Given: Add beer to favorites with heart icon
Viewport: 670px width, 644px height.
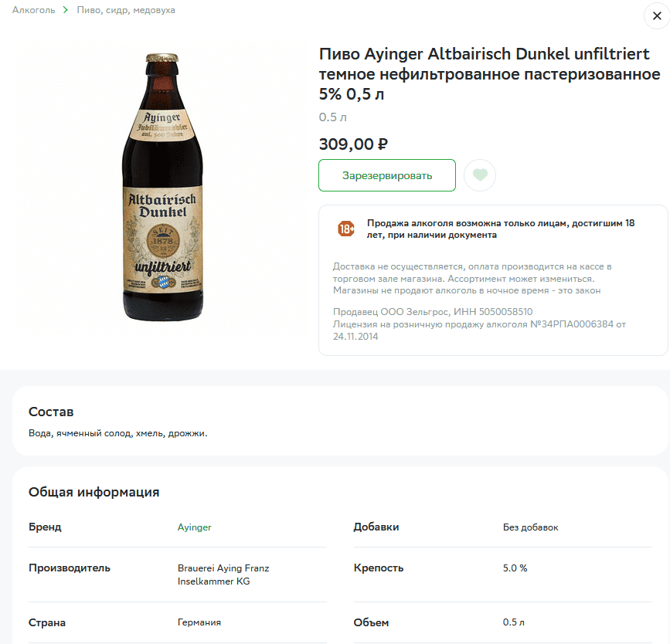Looking at the screenshot, I should pos(480,175).
